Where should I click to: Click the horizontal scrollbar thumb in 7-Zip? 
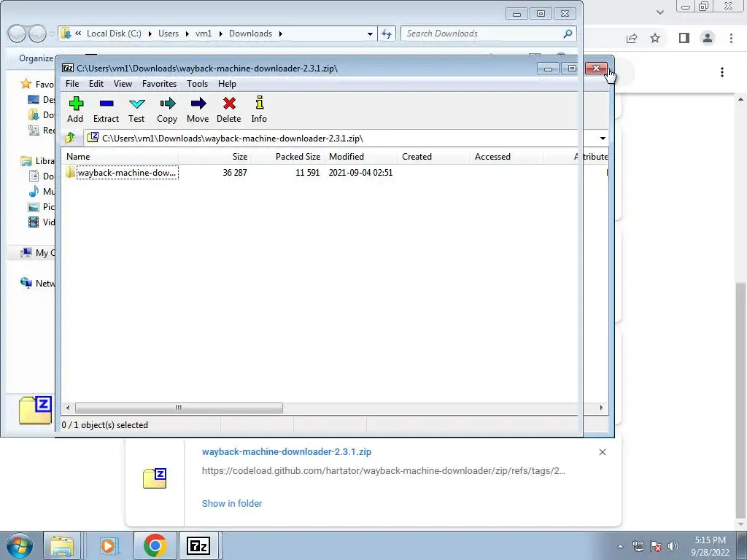pyautogui.click(x=179, y=408)
